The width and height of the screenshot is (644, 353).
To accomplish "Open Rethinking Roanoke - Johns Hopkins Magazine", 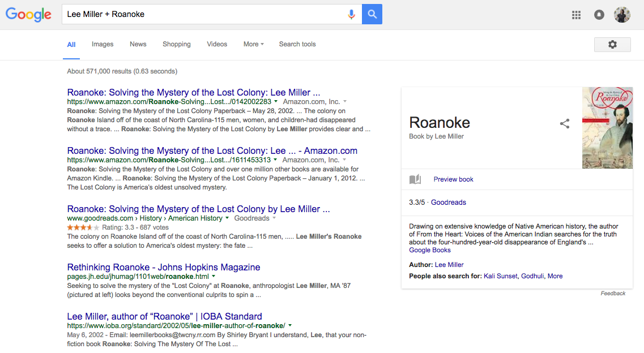I will point(164,267).
